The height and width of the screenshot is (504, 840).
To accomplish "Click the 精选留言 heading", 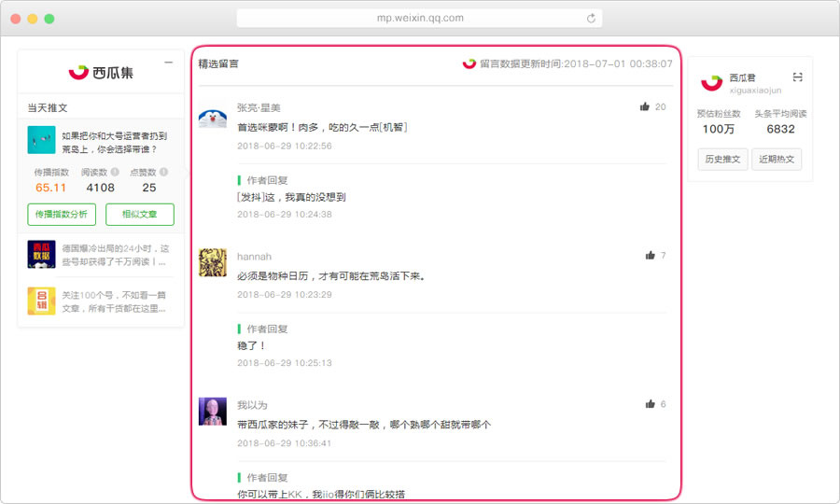I will (218, 63).
